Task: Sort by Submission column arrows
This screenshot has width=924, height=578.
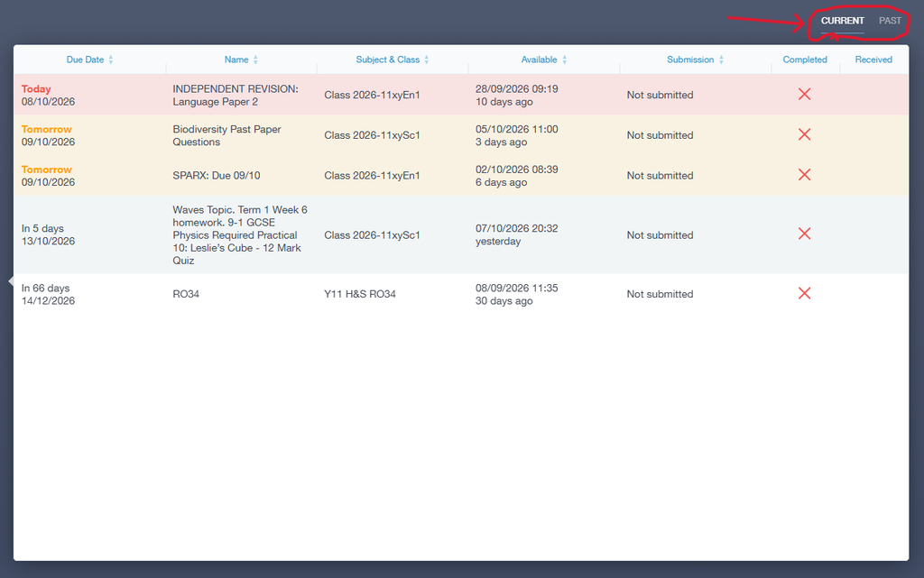Action: click(721, 60)
